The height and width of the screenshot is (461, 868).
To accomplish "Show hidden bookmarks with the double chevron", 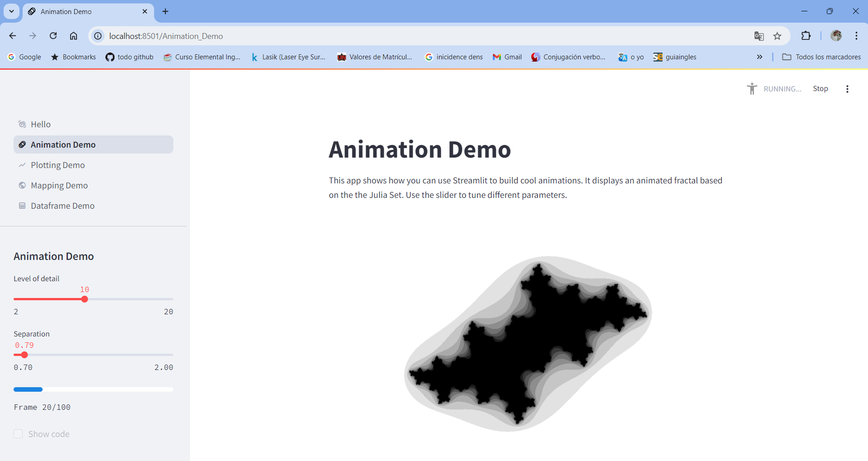I will click(x=759, y=57).
